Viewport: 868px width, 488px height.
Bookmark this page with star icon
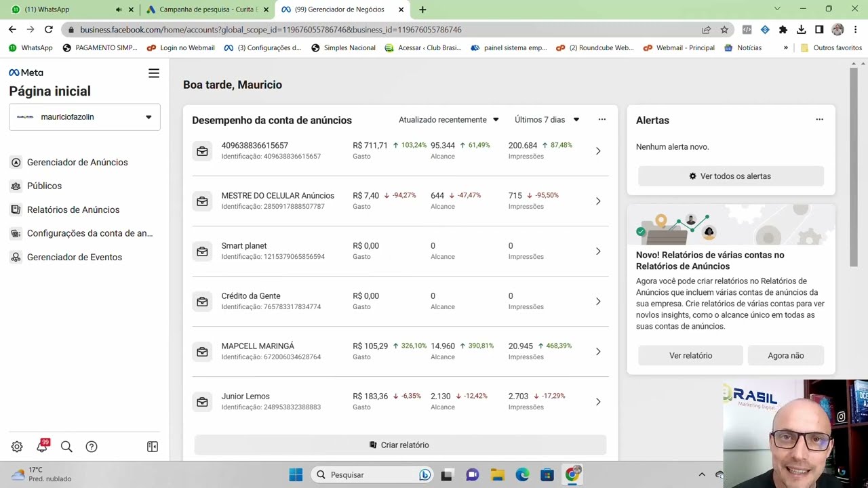(x=724, y=29)
